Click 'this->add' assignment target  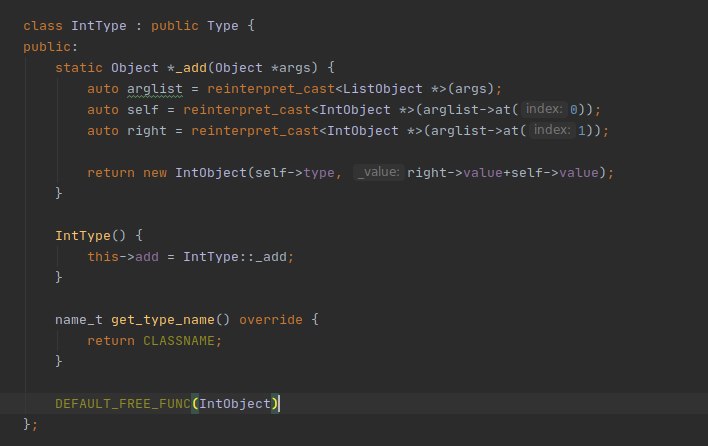point(123,257)
